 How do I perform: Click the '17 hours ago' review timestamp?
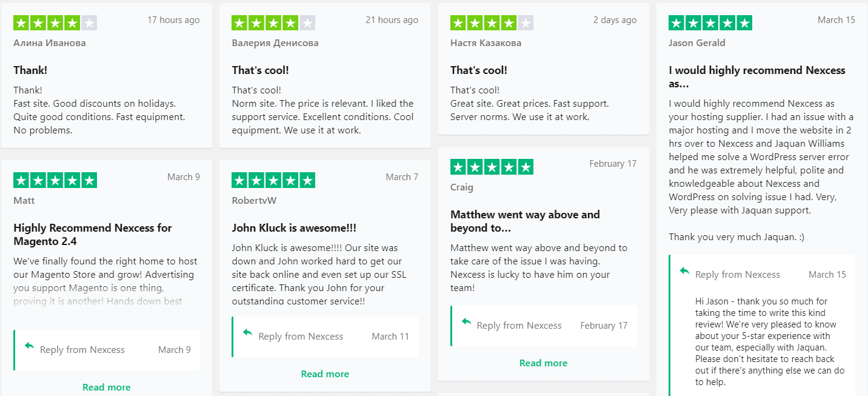pos(173,20)
